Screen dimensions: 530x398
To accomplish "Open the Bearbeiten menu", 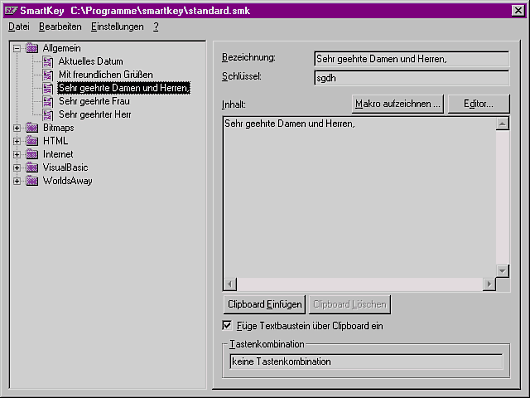I will coord(60,27).
